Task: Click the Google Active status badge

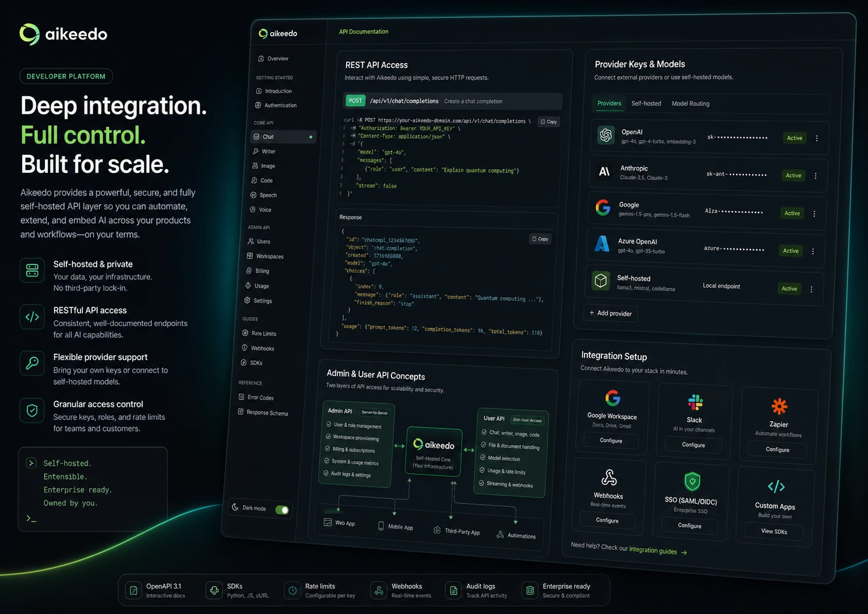Action: click(x=792, y=213)
